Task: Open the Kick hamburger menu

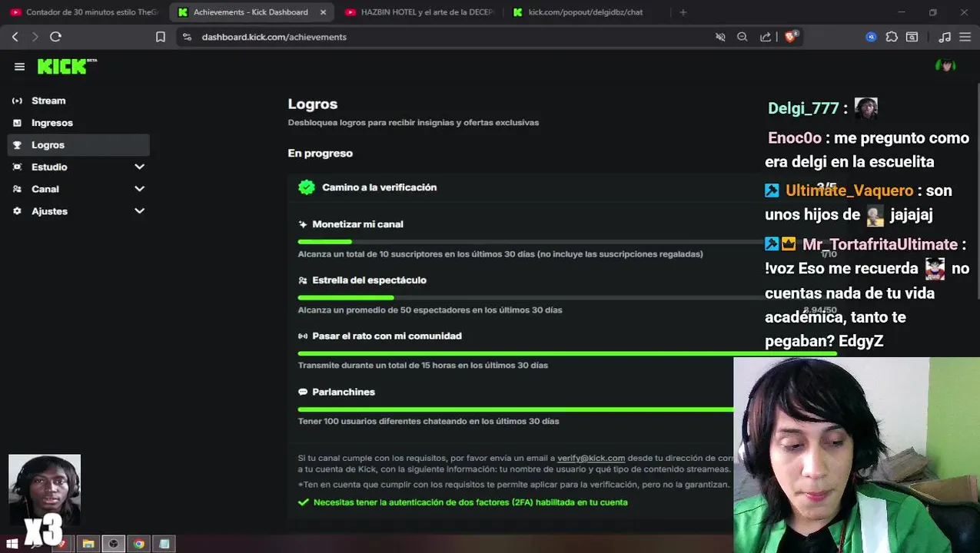Action: point(19,67)
